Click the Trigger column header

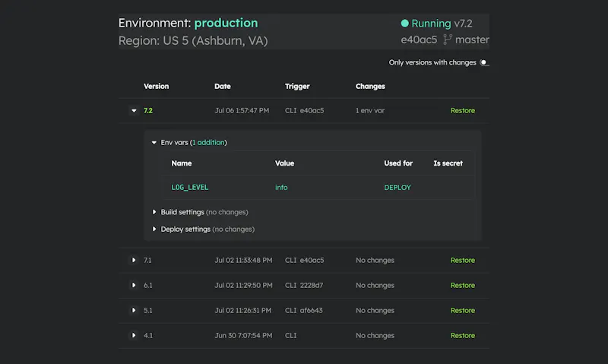(x=297, y=87)
